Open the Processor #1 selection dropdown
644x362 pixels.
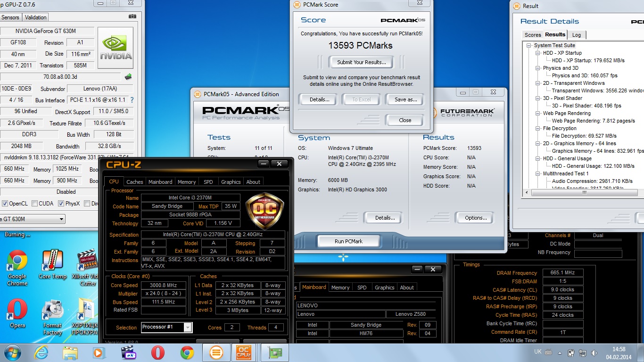click(x=188, y=327)
